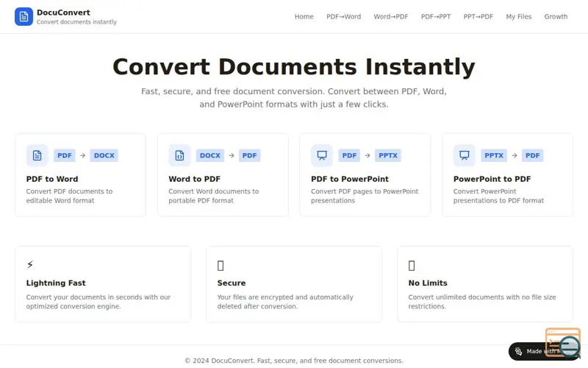The width and height of the screenshot is (588, 368).
Task: Click the Convert Documents Instantly heading
Action: point(294,67)
